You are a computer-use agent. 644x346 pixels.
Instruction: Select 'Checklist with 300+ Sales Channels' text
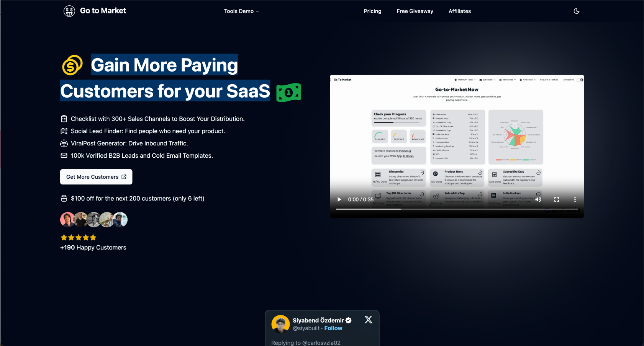pyautogui.click(x=157, y=119)
